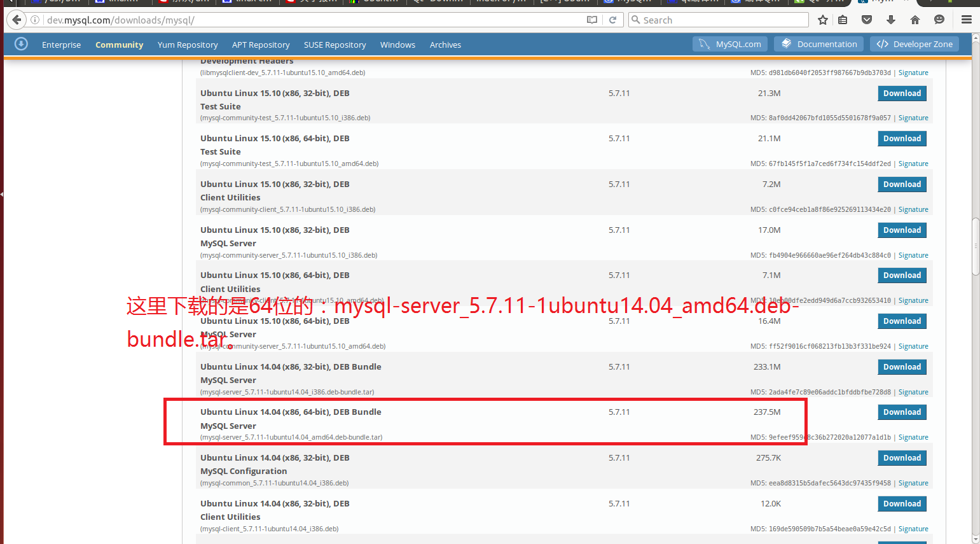This screenshot has height=544, width=980.
Task: Click the 233.1M size value
Action: (x=767, y=367)
